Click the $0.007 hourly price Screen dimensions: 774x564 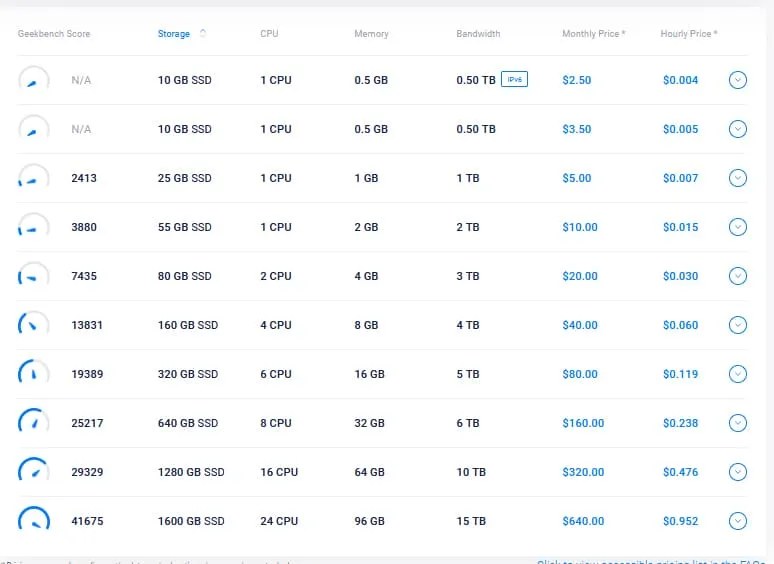coord(680,178)
